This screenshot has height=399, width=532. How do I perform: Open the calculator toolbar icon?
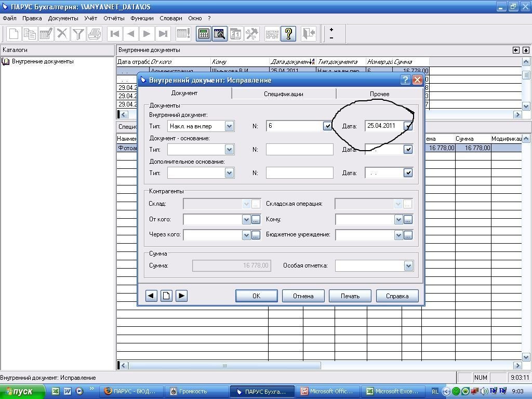[x=204, y=34]
